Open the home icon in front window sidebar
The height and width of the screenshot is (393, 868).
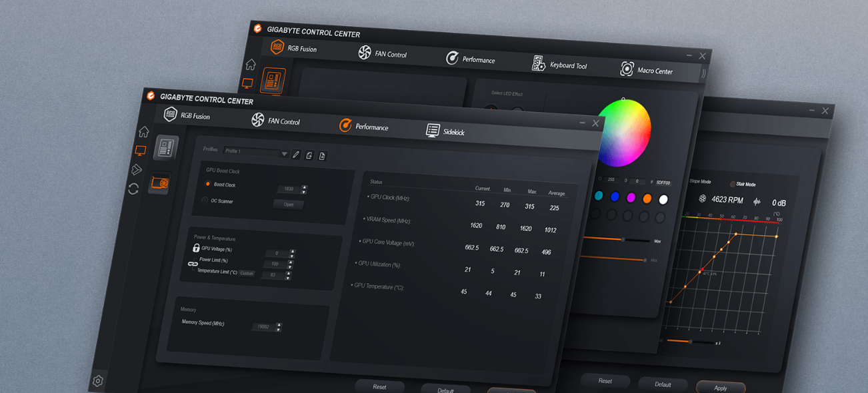(x=143, y=132)
